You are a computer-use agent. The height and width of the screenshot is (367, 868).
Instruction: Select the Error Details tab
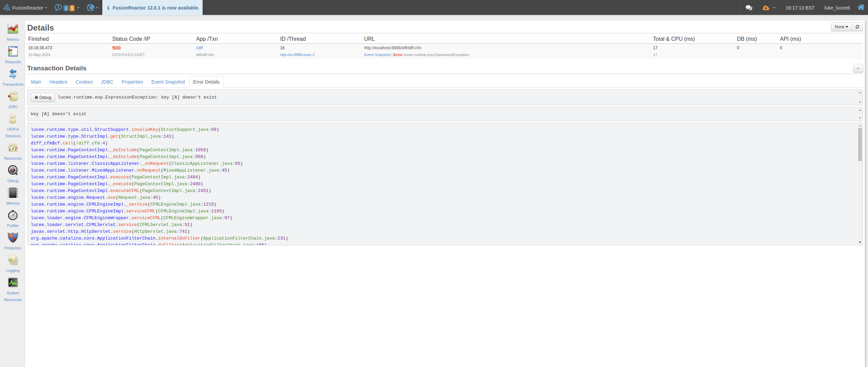coord(206,82)
